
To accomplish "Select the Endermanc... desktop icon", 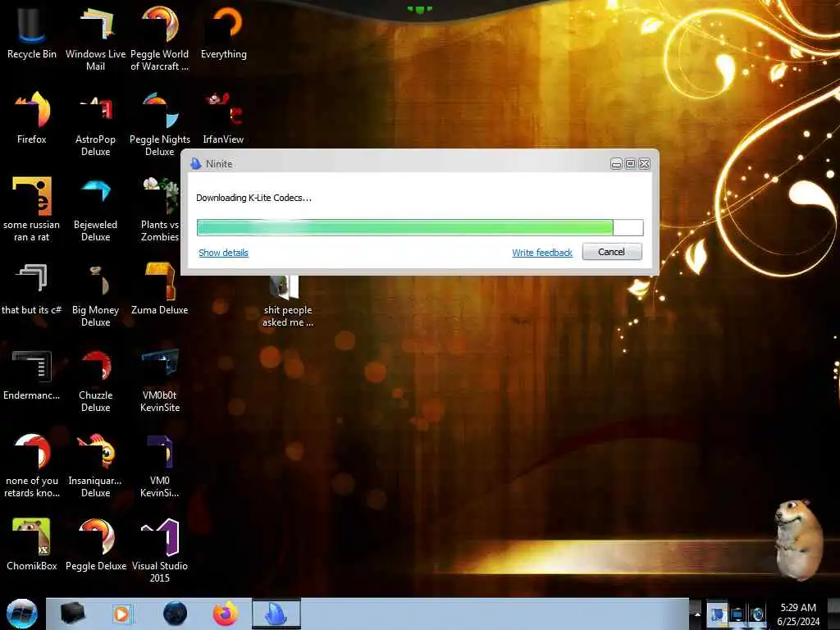I will 31,374.
